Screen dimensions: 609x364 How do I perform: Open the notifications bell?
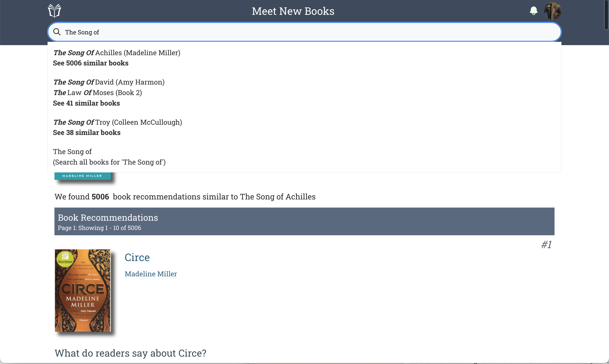pyautogui.click(x=534, y=11)
